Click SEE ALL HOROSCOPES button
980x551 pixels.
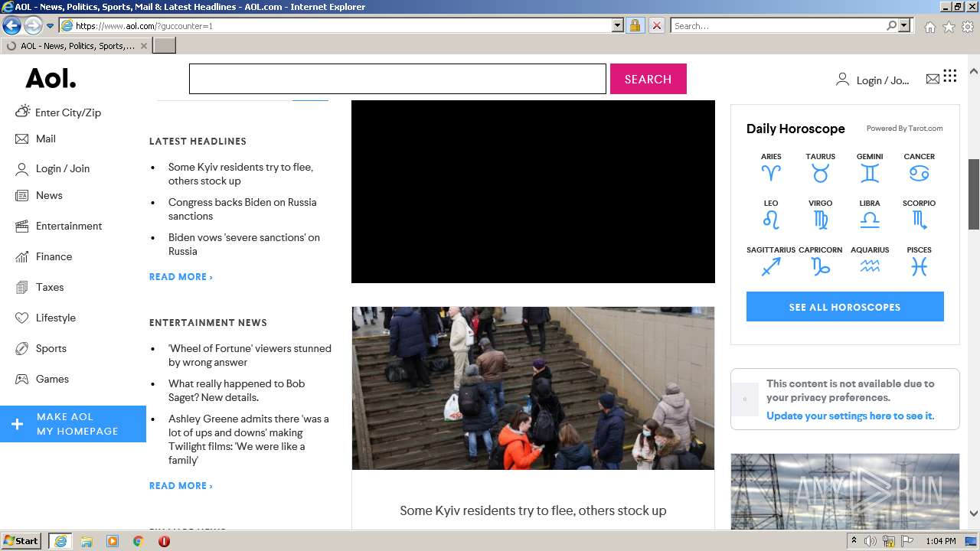coord(844,307)
